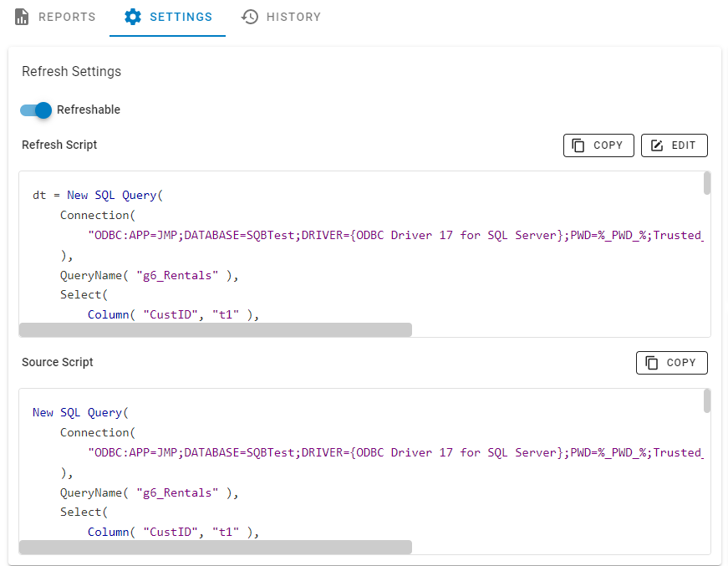The image size is (728, 566).
Task: Click the pencil icon on the Edit button
Action: pos(657,145)
